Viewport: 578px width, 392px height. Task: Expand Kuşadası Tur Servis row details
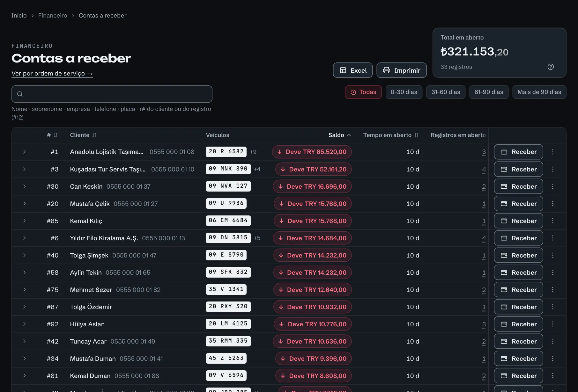pos(24,169)
